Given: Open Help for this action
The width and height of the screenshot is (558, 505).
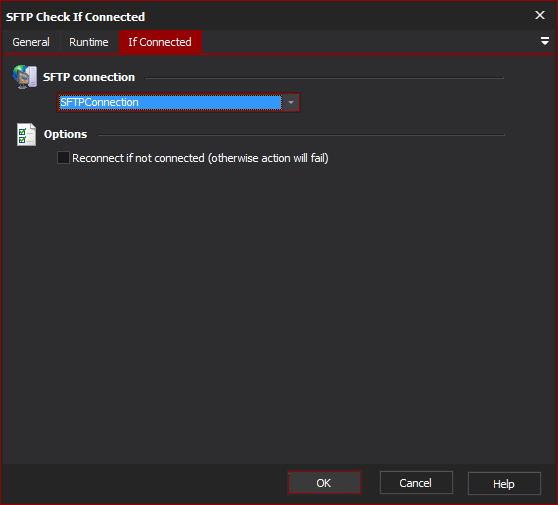Looking at the screenshot, I should coord(504,484).
